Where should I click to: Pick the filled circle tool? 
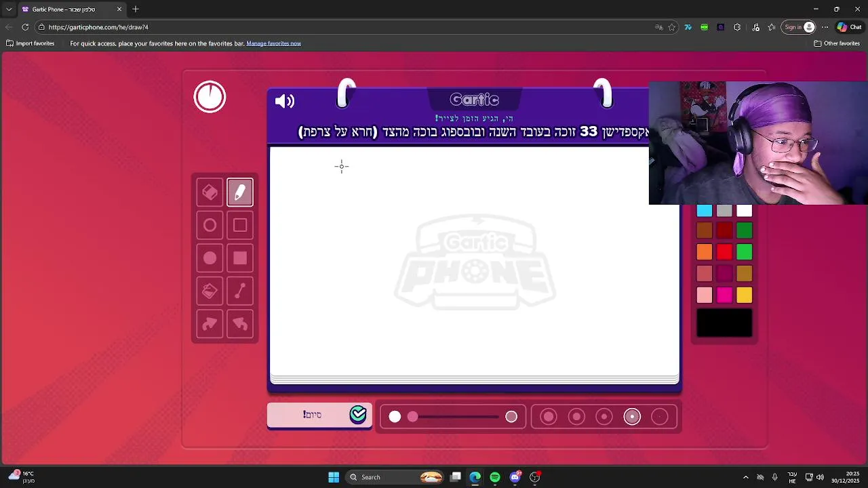(x=210, y=258)
